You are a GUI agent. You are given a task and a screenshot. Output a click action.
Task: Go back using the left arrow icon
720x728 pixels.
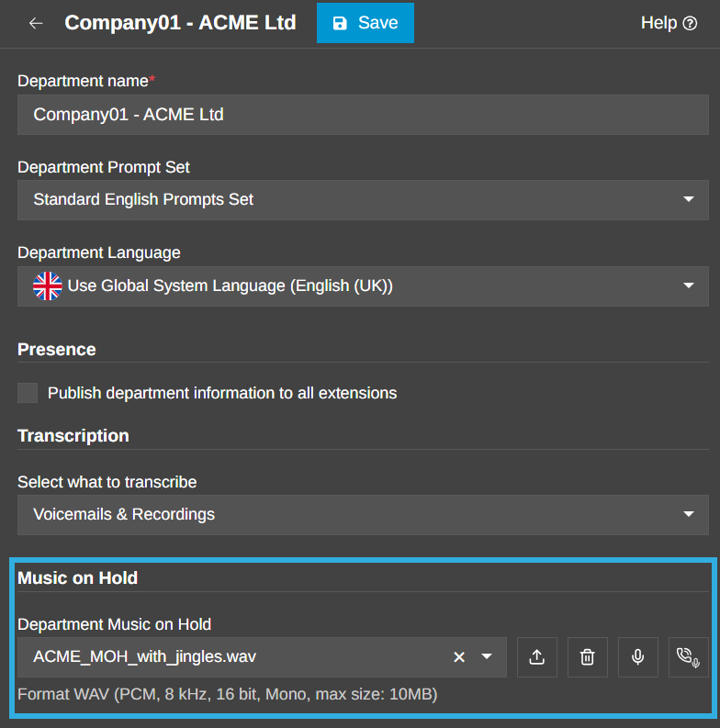tap(36, 23)
